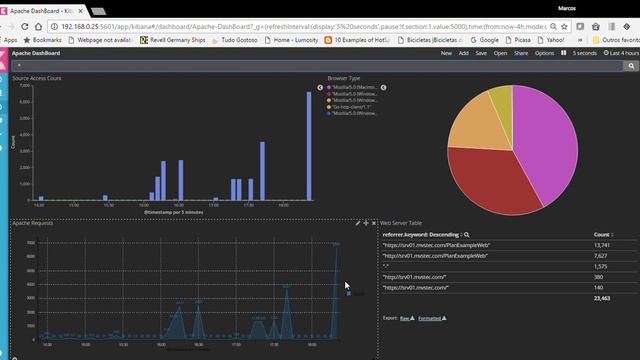Select the yellow Go-http-client/1.1 legend swatch
This screenshot has width=640, height=360.
pos(329,107)
